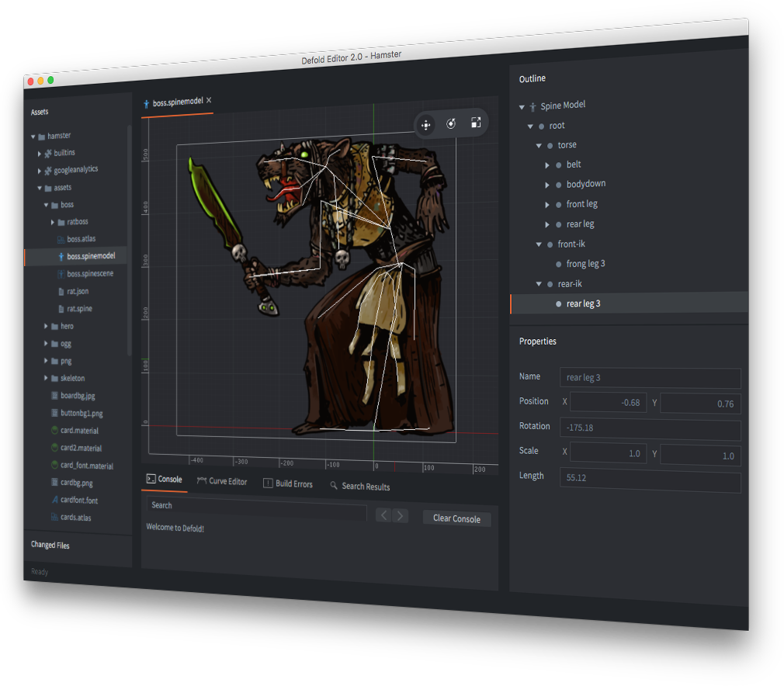Click the boss.spinemodel tab icon
Image resolution: width=784 pixels, height=686 pixels.
click(147, 103)
